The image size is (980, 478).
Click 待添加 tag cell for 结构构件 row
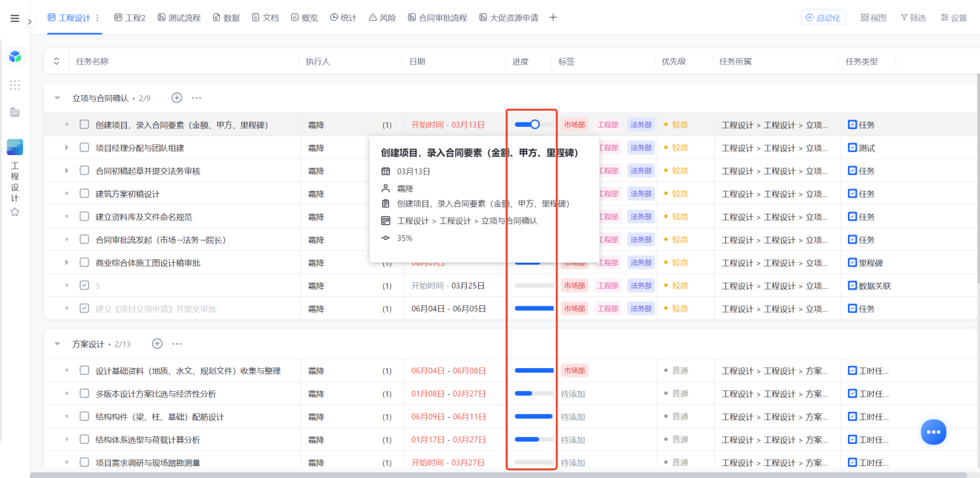coord(573,416)
